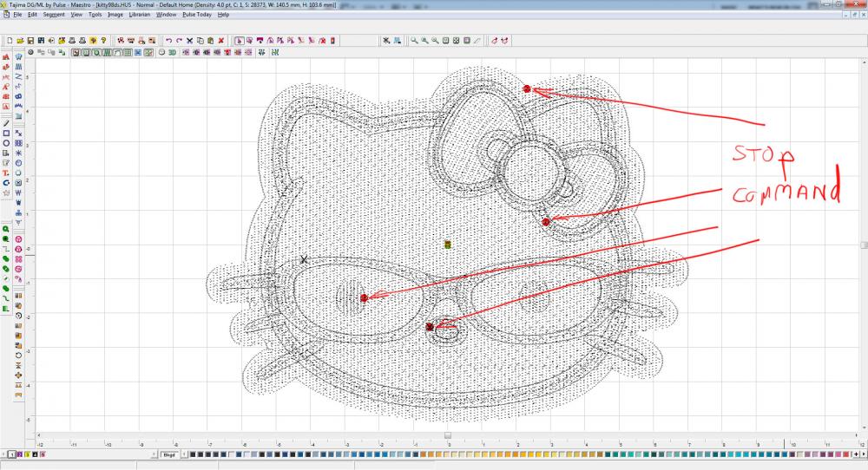Toggle the 3D view button

[172, 53]
